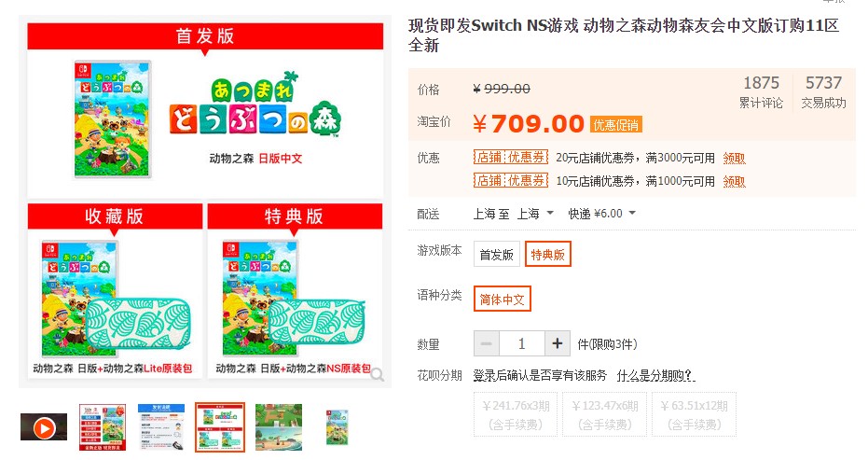Open the 快递 ¥6.00 shipping method dropdown
Screen dimensions: 868x460
point(601,214)
